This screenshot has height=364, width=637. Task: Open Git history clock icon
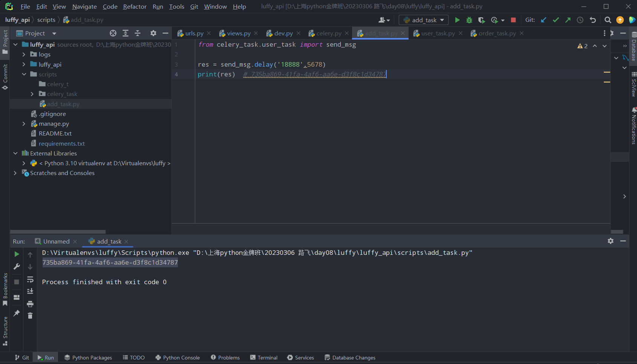pos(580,20)
